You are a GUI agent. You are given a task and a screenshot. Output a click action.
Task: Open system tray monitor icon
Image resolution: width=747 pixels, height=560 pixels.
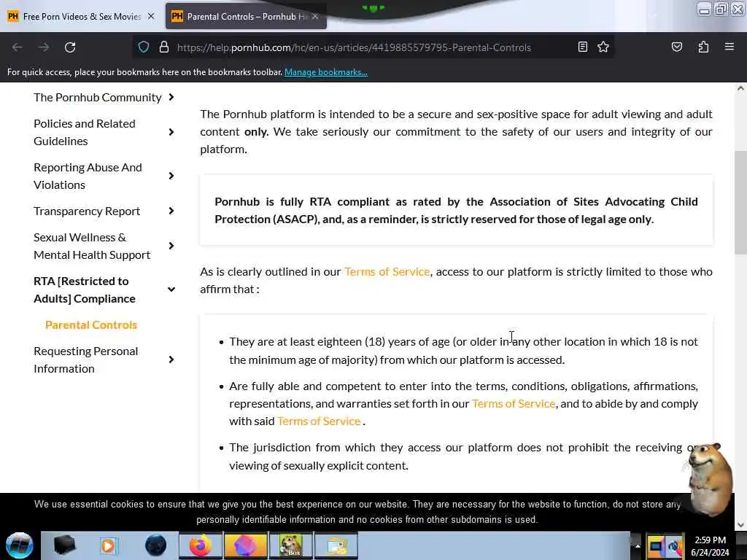(x=656, y=545)
